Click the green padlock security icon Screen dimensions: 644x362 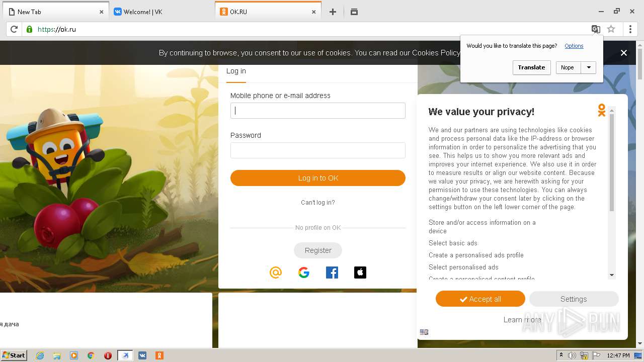[29, 29]
